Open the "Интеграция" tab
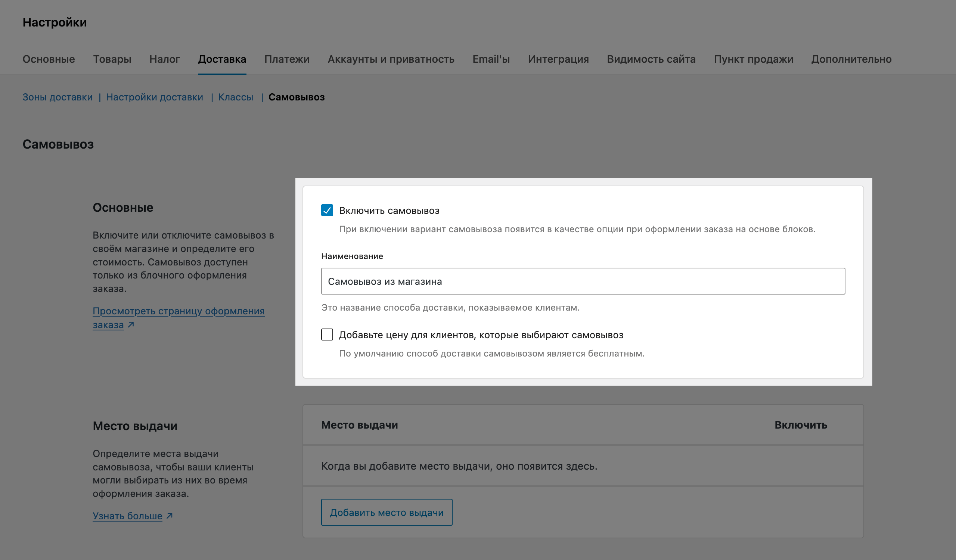Image resolution: width=956 pixels, height=560 pixels. [x=558, y=59]
